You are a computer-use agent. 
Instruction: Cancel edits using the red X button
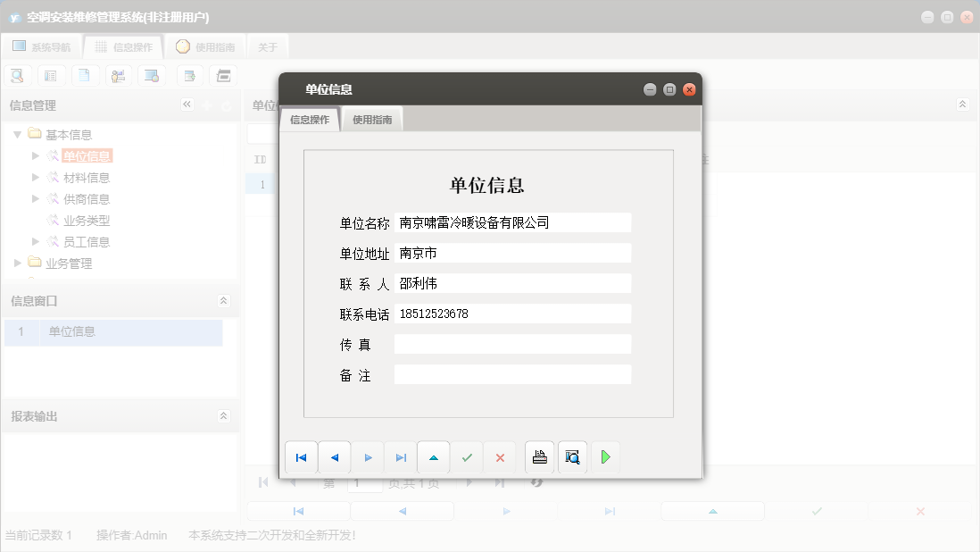(x=500, y=456)
